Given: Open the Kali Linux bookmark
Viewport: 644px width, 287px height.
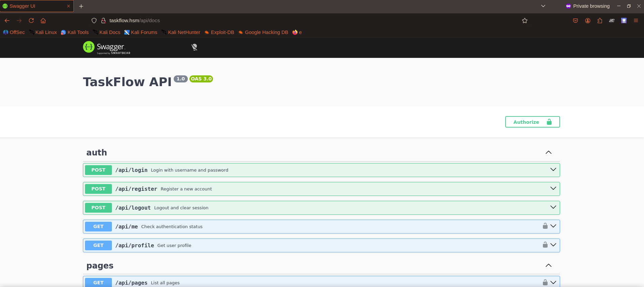Looking at the screenshot, I should [43, 32].
